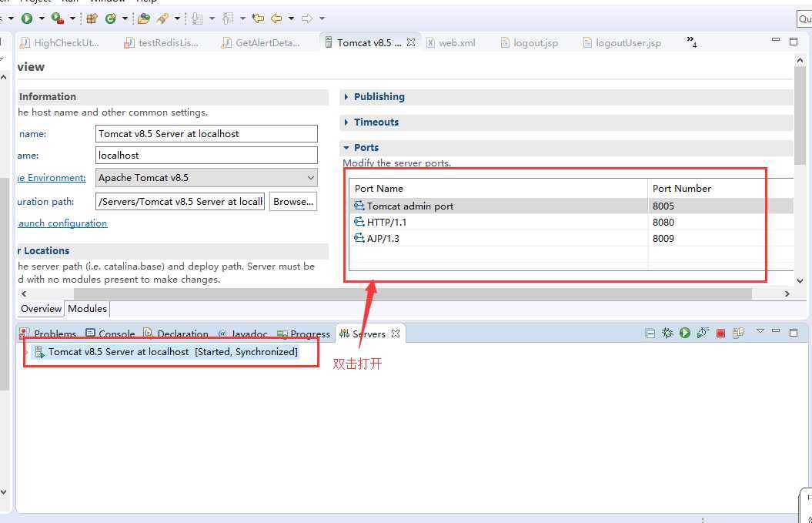Screen dimensions: 812x523
Task: Collapse the Ports section
Action: click(x=346, y=148)
